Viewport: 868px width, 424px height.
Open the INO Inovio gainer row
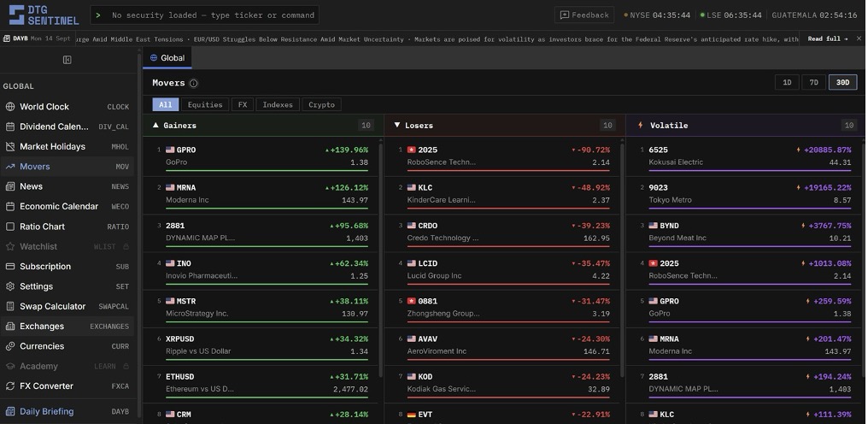(x=261, y=270)
